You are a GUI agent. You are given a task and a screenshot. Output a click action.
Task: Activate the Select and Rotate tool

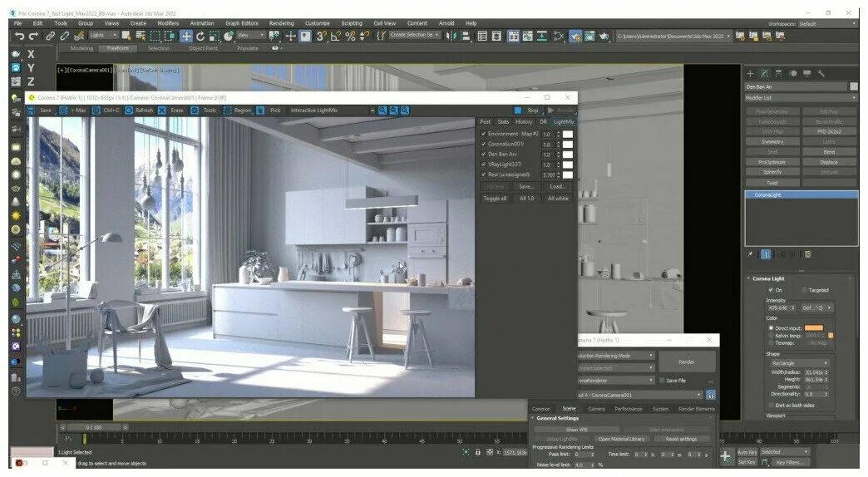(x=200, y=36)
